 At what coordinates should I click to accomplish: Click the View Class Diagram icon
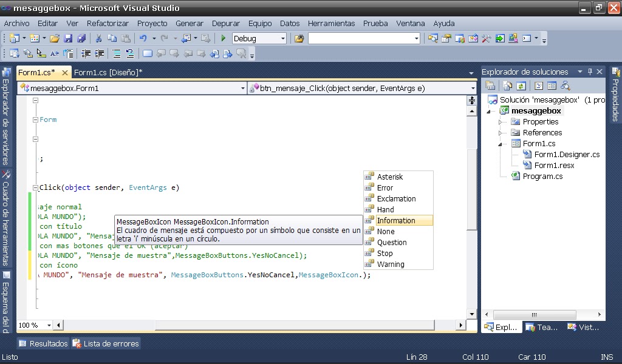point(567,86)
